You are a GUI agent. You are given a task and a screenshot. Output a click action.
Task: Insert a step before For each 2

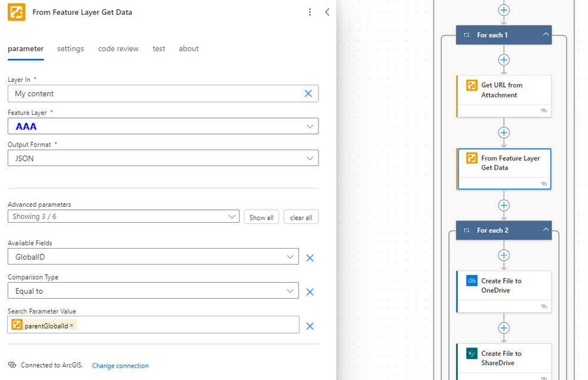[504, 206]
